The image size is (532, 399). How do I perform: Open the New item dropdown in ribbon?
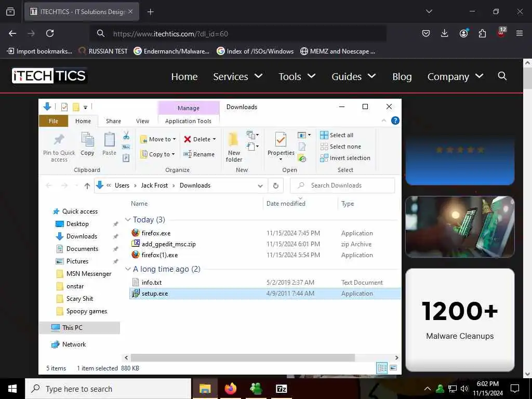[x=253, y=135]
